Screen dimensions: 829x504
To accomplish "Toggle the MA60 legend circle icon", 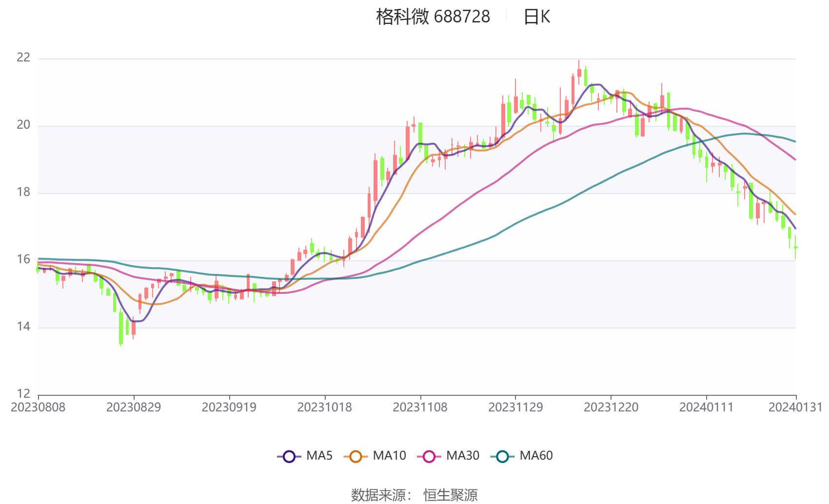I will click(x=502, y=456).
